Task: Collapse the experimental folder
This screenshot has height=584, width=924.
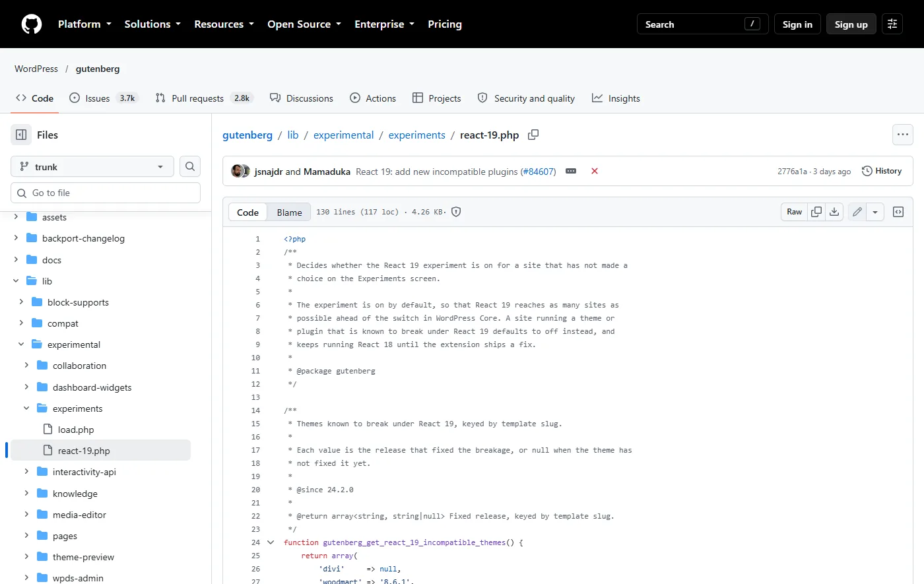Action: pyautogui.click(x=21, y=344)
